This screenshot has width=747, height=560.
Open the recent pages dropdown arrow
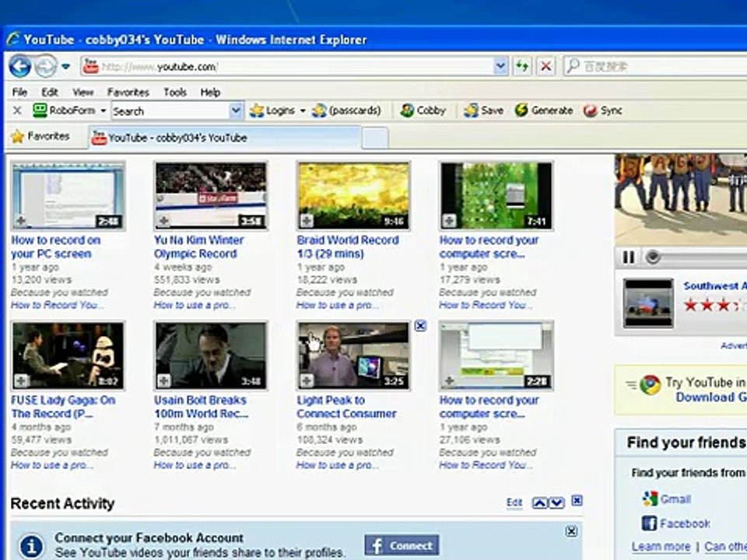(x=65, y=66)
